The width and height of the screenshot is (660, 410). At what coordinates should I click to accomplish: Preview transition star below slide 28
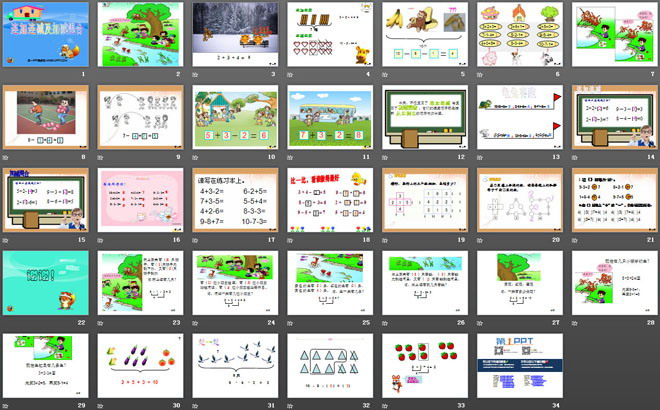point(575,323)
